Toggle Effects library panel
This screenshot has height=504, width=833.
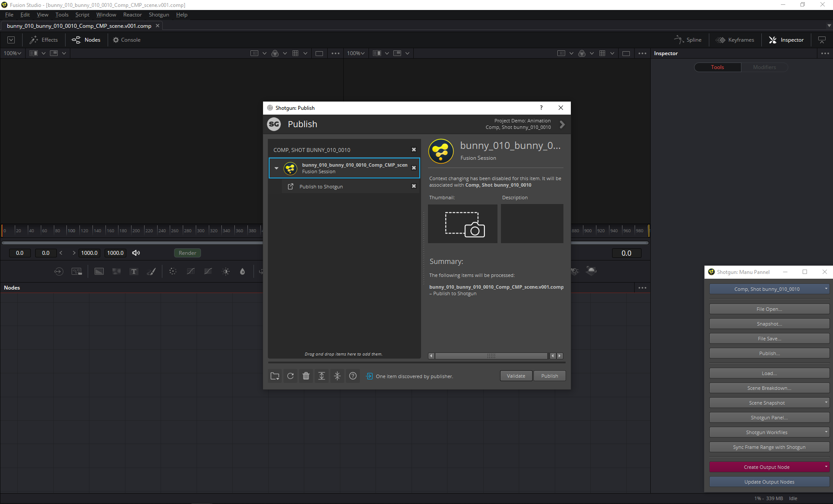click(x=43, y=40)
